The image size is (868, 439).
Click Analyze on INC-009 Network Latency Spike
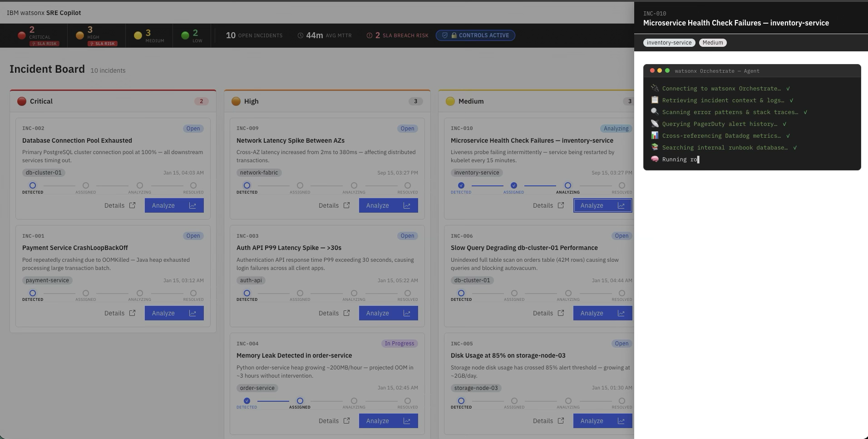pos(388,205)
